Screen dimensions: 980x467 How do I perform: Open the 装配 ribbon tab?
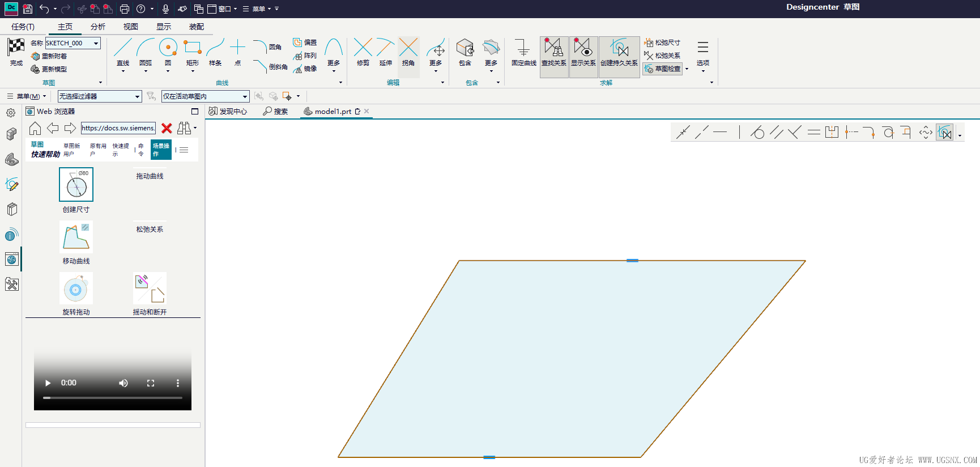tap(197, 27)
